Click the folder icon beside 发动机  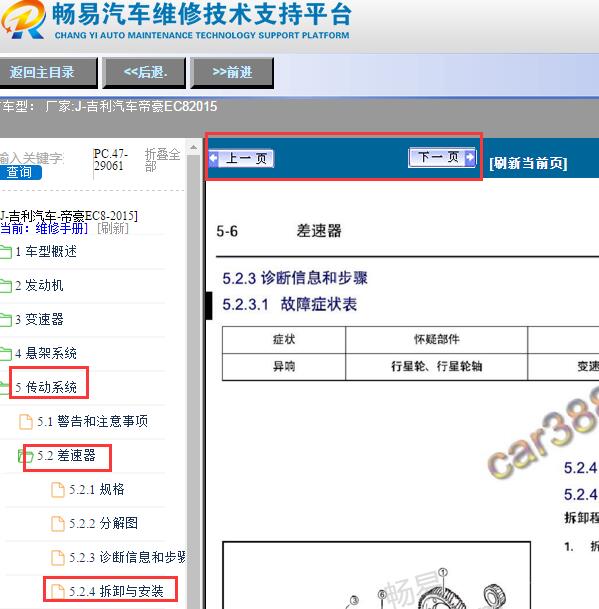coord(5,286)
